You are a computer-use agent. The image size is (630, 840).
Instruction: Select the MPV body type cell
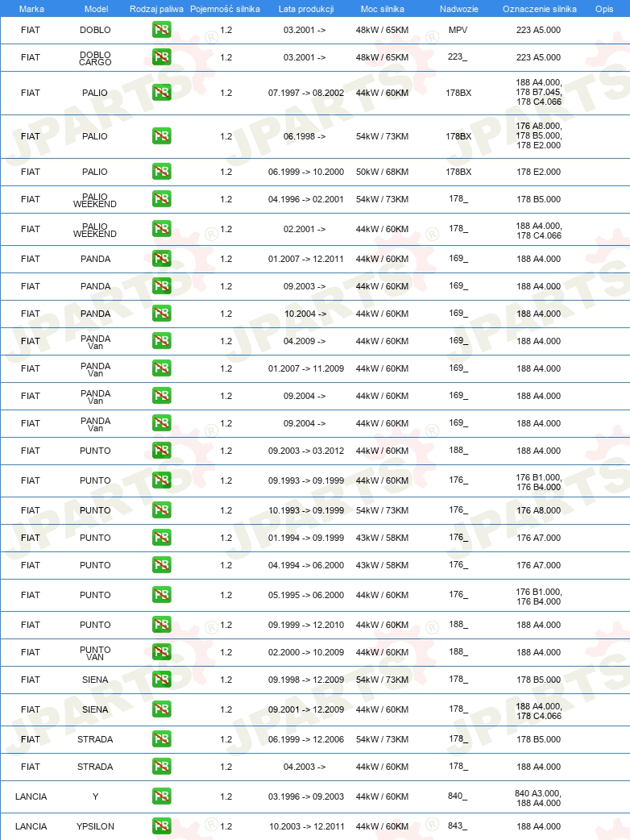458,30
